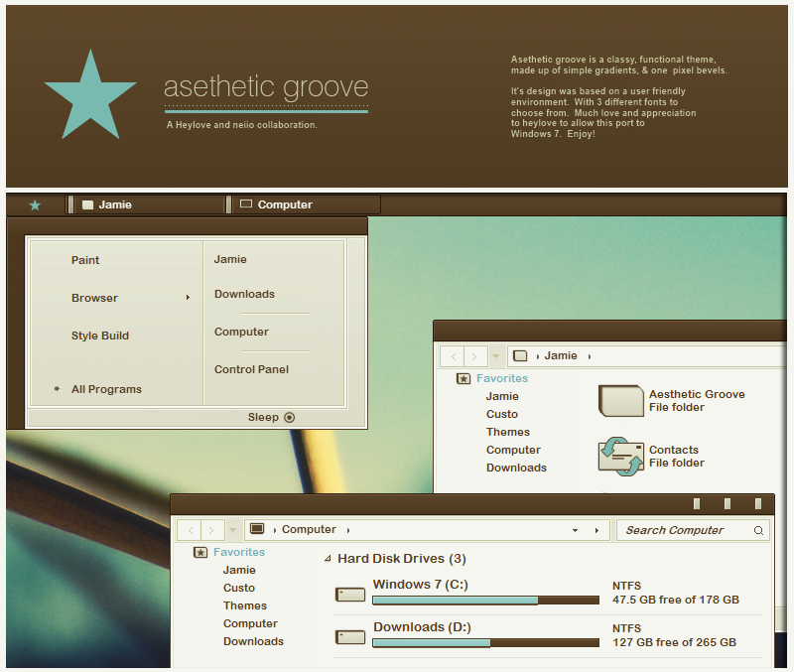794x672 pixels.
Task: Select Paint in the Start menu
Action: click(x=85, y=260)
